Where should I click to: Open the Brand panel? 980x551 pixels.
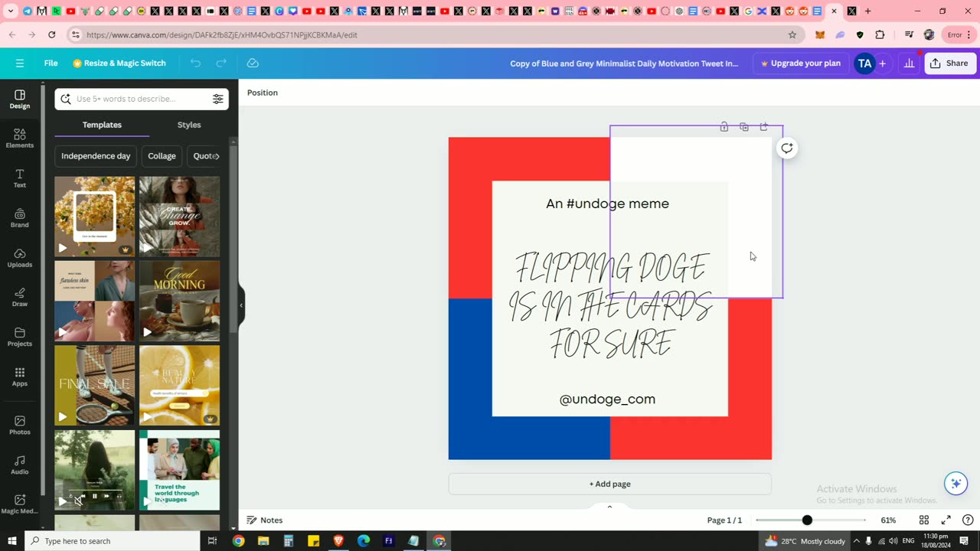click(x=20, y=218)
